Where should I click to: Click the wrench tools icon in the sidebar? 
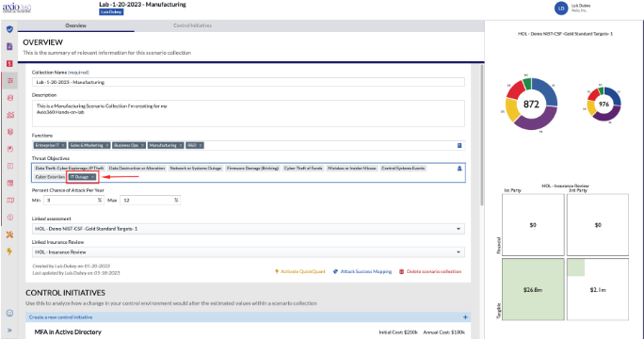[9, 235]
